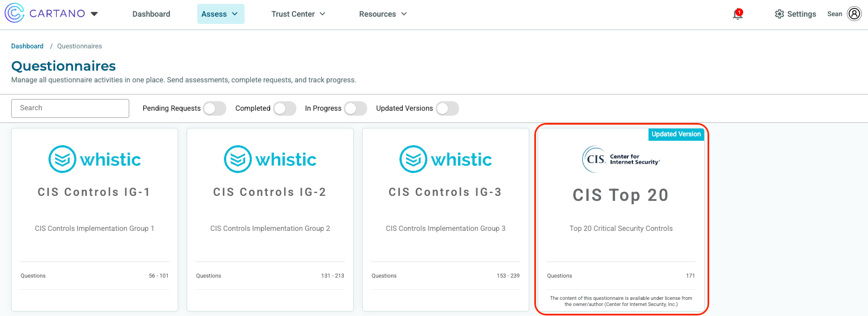Switch on the In Progress toggle

pos(355,108)
